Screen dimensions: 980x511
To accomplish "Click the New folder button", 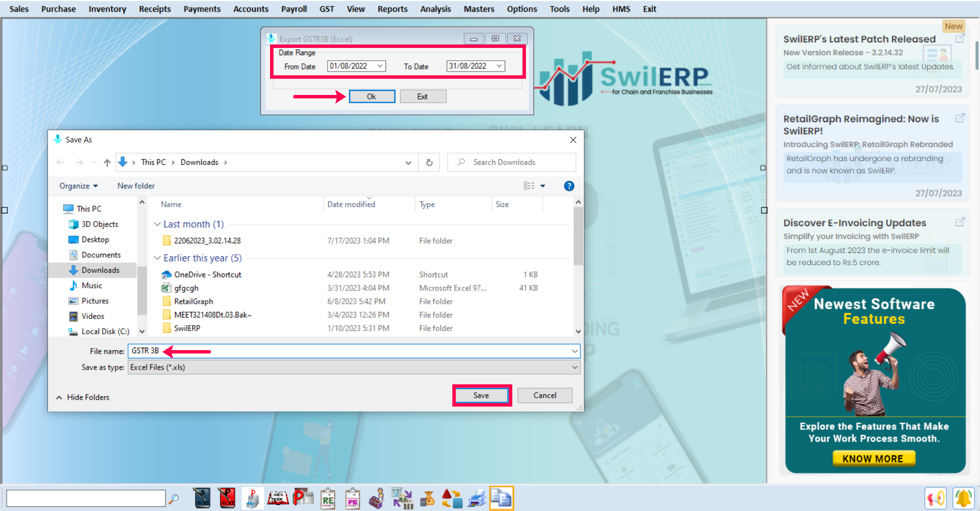I will click(136, 186).
